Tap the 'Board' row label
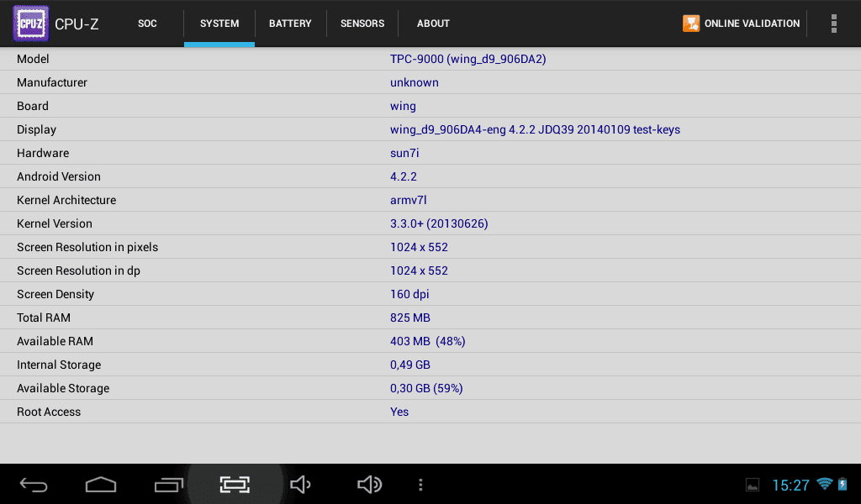Screen dimensions: 861x504 33,107
